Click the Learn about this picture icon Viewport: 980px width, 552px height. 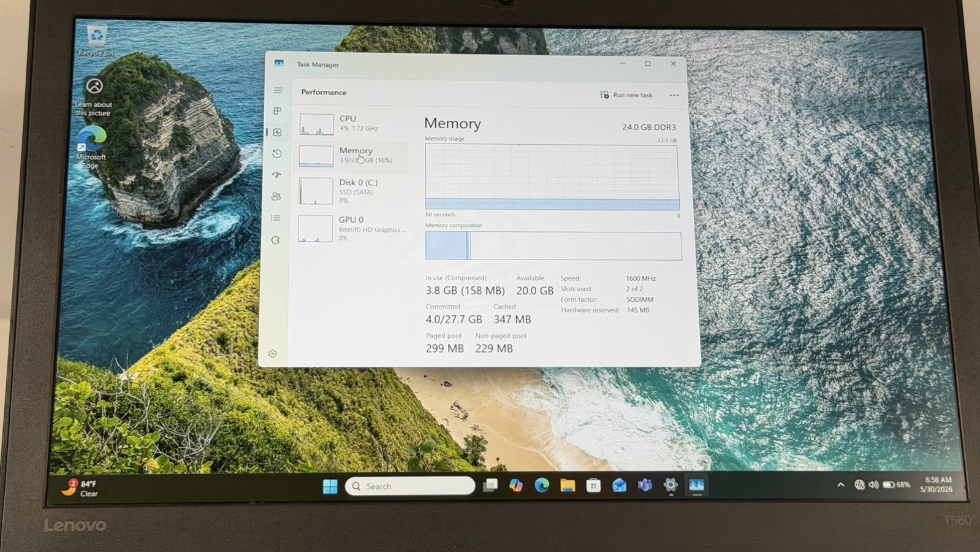94,97
